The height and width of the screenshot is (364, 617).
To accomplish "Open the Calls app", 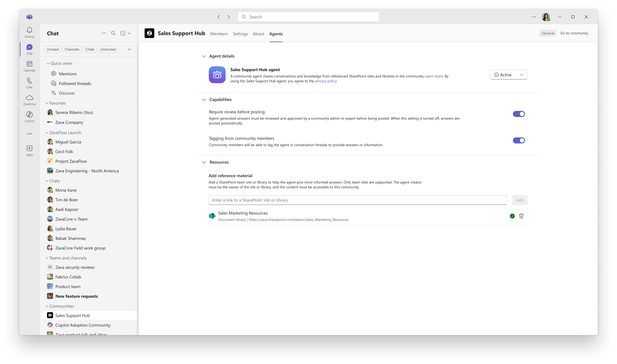I will 30,83.
